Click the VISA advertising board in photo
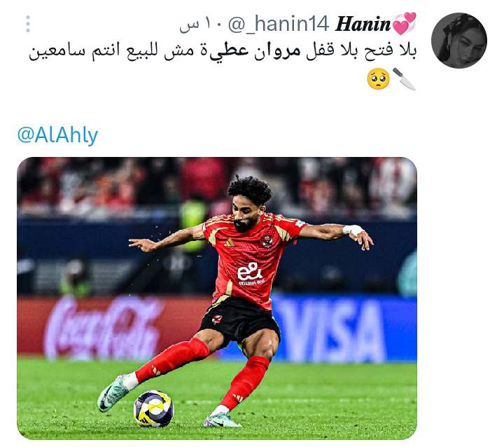Screen dimensions: 504x447 (331, 330)
